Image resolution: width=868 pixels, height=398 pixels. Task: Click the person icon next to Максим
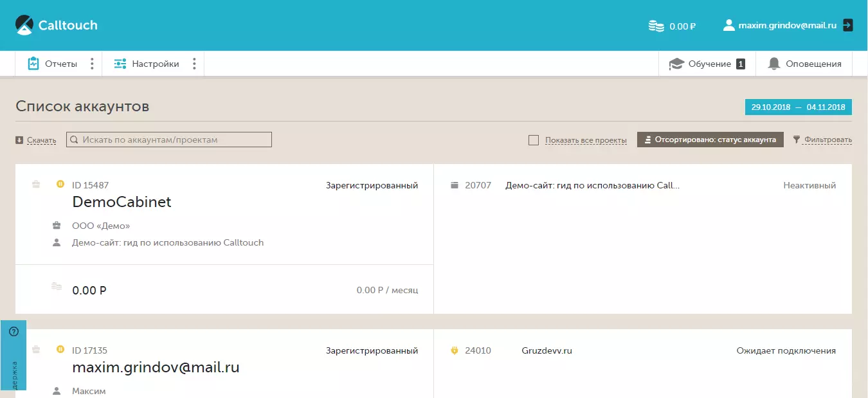(57, 391)
